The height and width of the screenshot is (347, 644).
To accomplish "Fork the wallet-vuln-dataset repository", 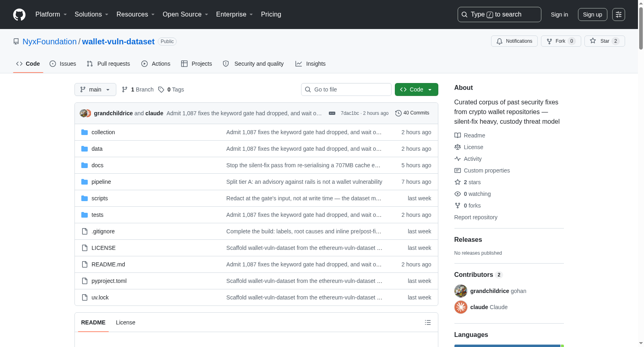I will (561, 41).
